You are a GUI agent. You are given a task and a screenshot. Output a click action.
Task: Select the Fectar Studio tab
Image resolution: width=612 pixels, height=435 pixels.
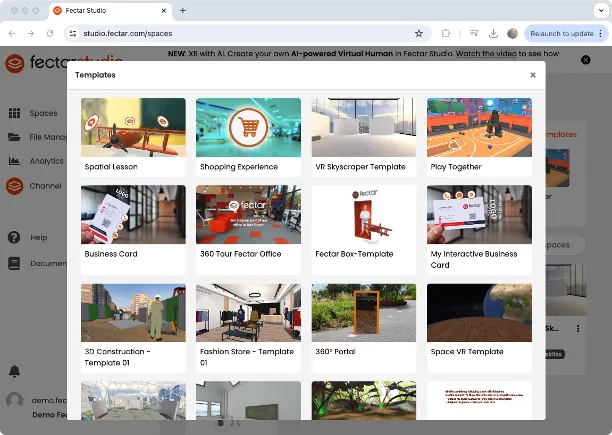[110, 11]
